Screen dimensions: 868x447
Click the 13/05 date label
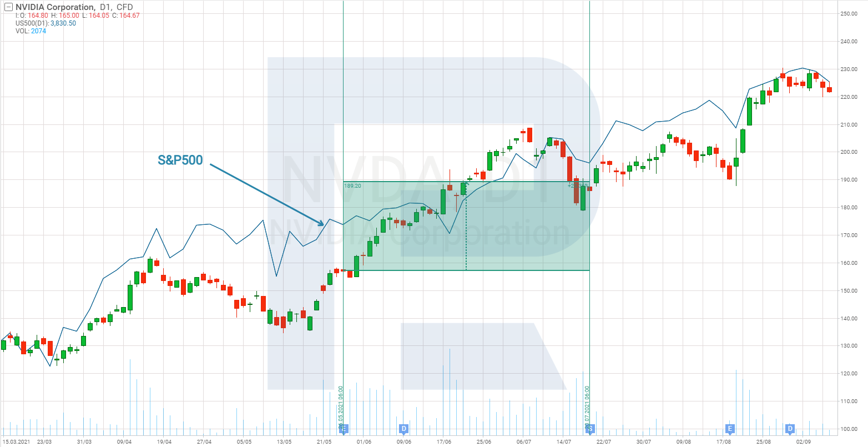click(x=284, y=442)
